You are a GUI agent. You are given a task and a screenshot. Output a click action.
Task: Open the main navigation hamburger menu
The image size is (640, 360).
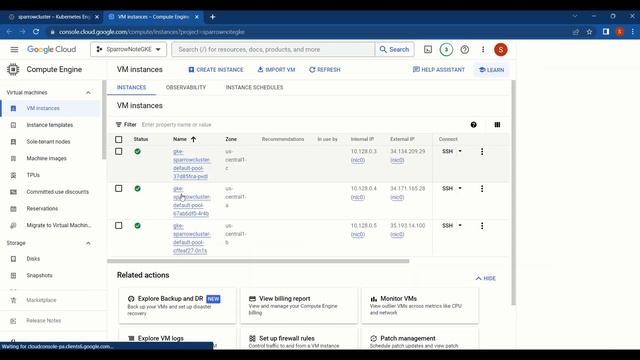tap(14, 49)
